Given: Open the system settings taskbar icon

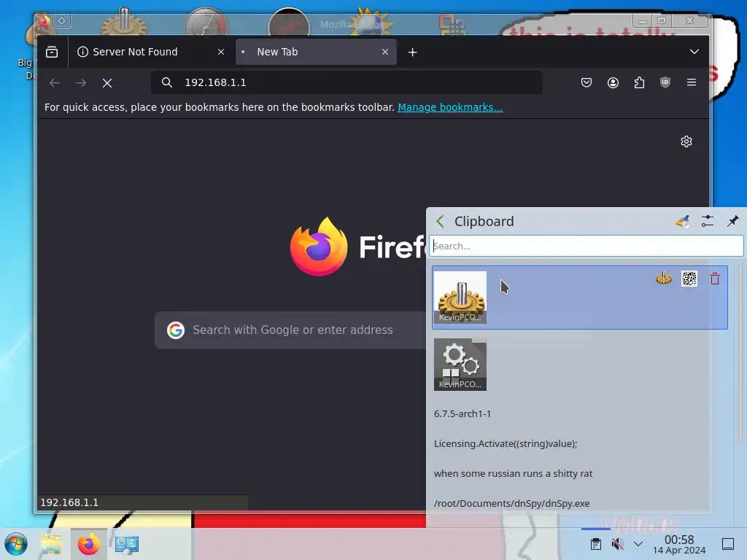Looking at the screenshot, I should [127, 544].
